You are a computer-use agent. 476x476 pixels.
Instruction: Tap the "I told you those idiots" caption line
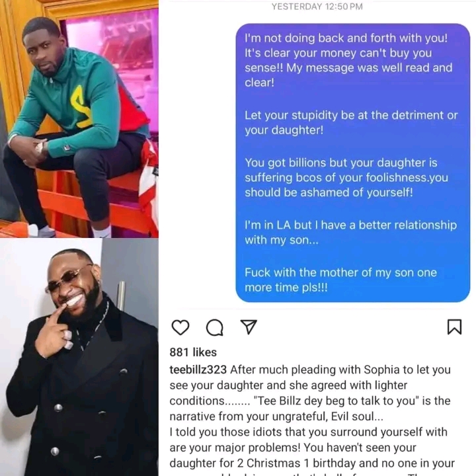point(309,432)
